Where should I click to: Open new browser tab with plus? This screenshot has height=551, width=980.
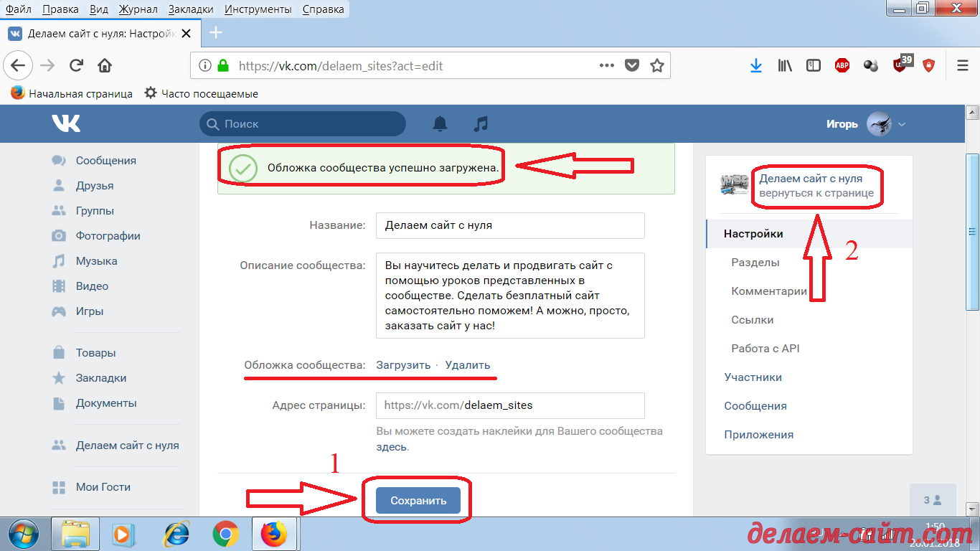pyautogui.click(x=215, y=33)
